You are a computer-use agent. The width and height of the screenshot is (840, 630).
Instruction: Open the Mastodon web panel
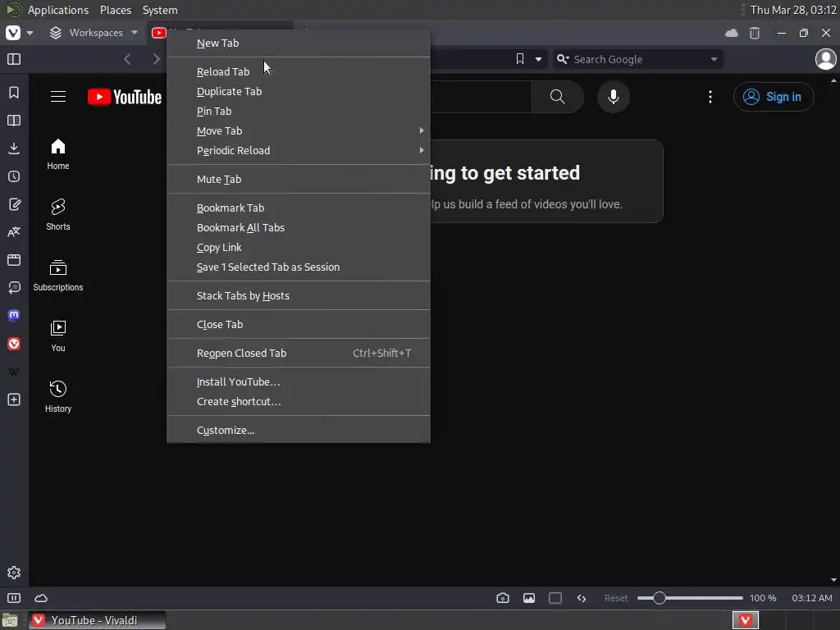[x=14, y=315]
